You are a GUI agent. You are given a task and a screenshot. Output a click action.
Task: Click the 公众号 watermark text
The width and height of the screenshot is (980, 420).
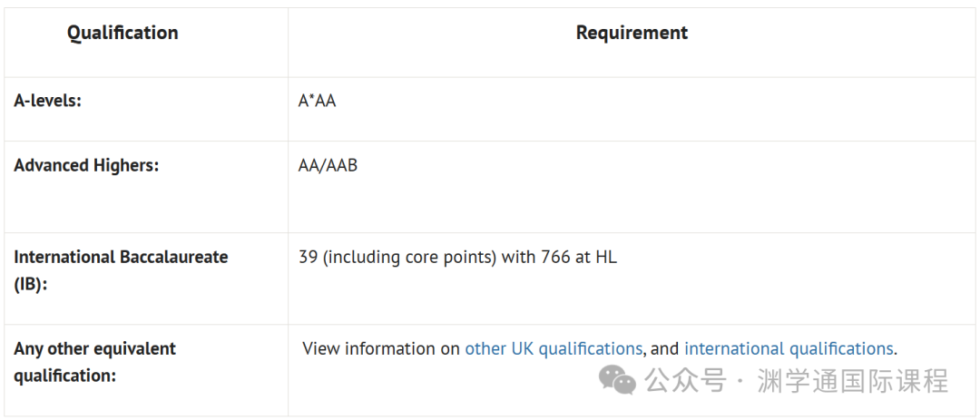point(686,381)
